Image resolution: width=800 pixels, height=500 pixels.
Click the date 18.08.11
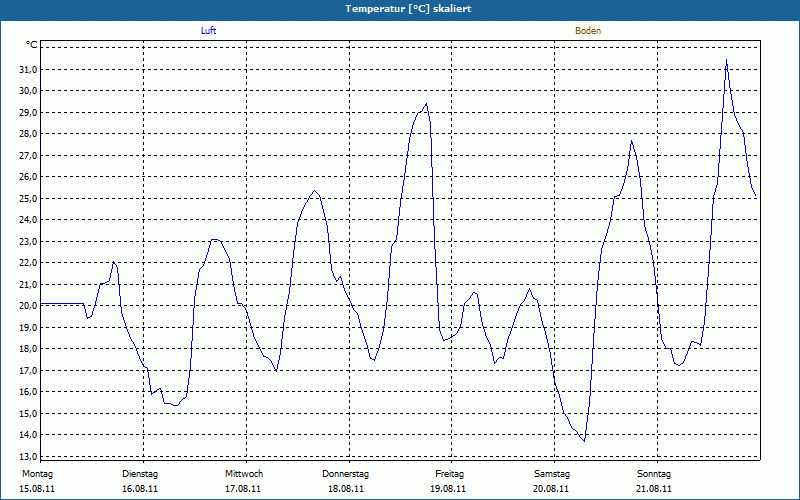[346, 489]
